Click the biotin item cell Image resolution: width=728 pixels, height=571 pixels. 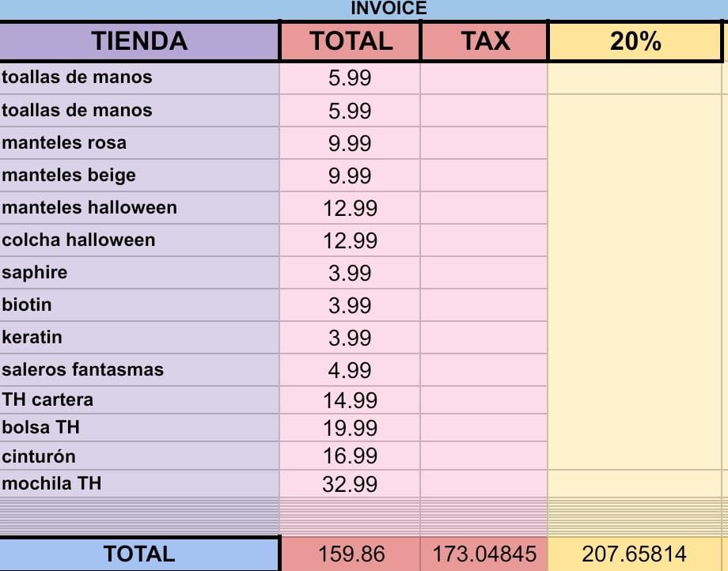tap(139, 305)
